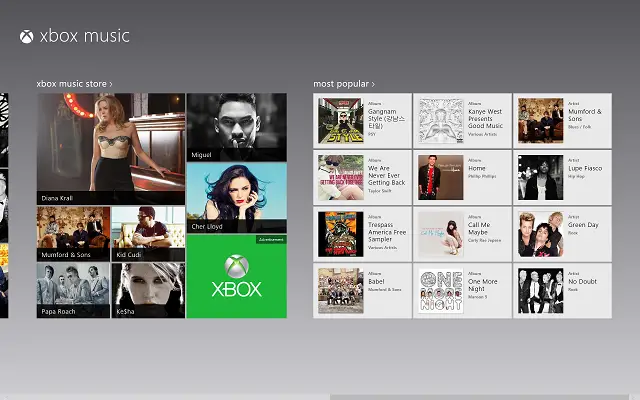
Task: Select the Gangnam Style album card
Action: [x=362, y=120]
